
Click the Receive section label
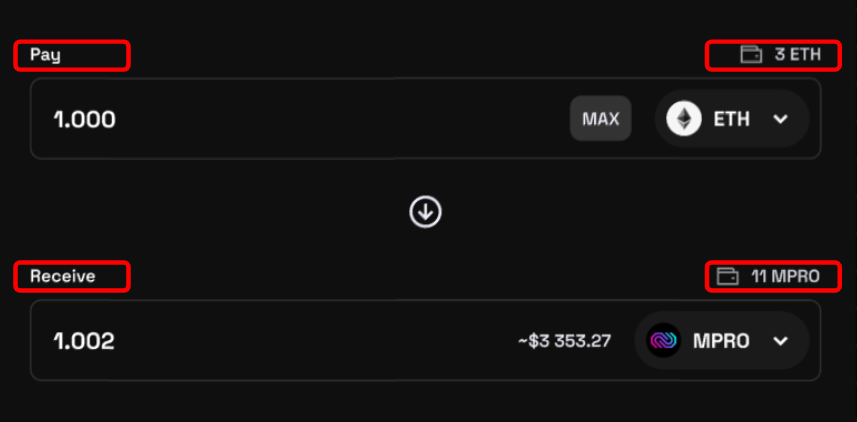click(62, 276)
